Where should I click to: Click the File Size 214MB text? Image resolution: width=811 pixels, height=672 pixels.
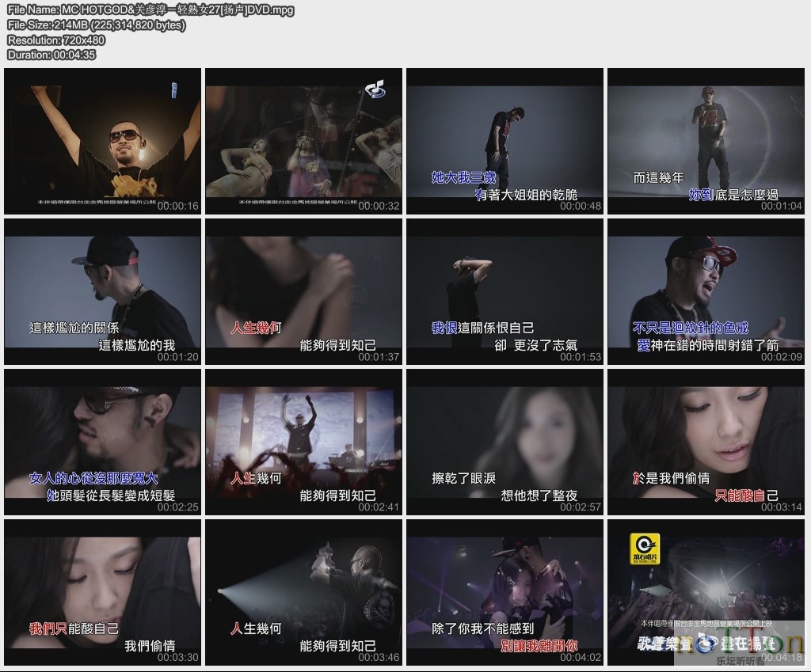[96, 25]
